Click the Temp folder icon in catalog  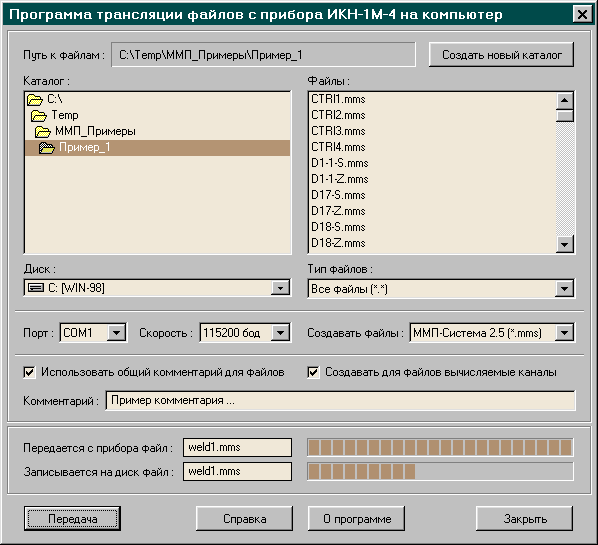coord(39,116)
